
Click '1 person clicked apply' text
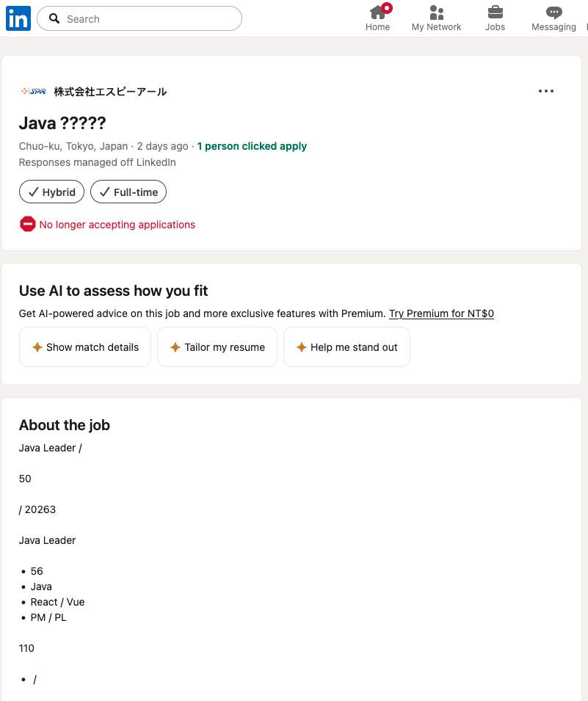(252, 146)
